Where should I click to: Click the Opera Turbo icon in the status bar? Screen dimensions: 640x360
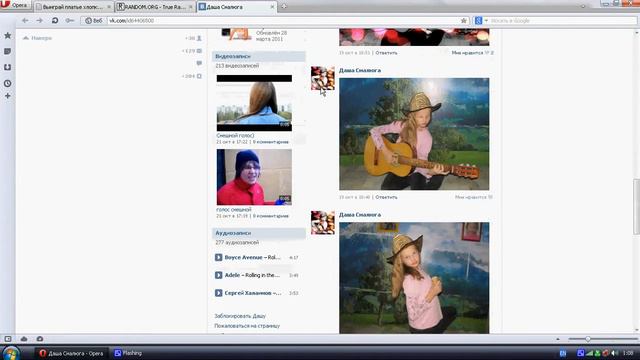click(40, 339)
